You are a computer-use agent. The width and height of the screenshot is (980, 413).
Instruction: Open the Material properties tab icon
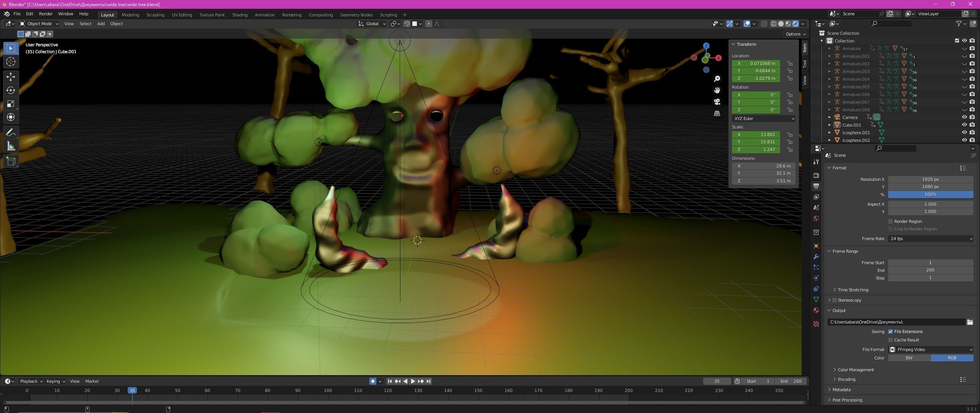(x=816, y=310)
